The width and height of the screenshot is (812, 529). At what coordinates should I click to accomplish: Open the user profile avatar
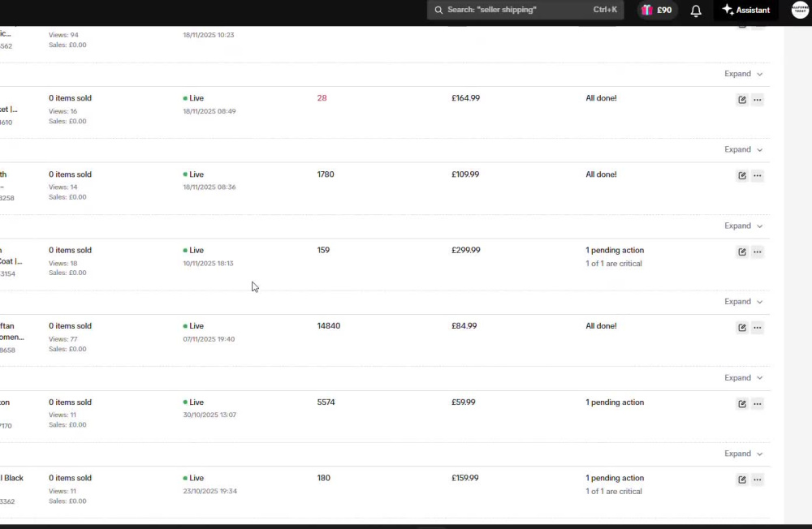801,9
